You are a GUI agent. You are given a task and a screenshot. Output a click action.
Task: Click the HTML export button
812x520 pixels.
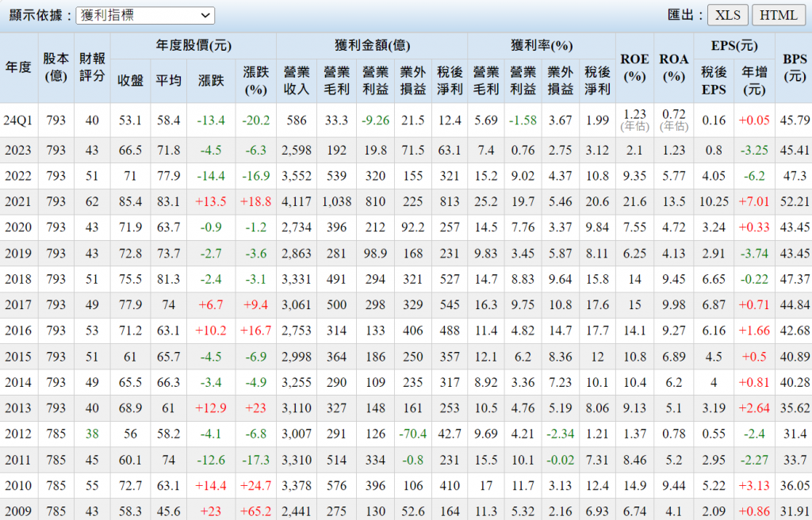[x=779, y=15]
